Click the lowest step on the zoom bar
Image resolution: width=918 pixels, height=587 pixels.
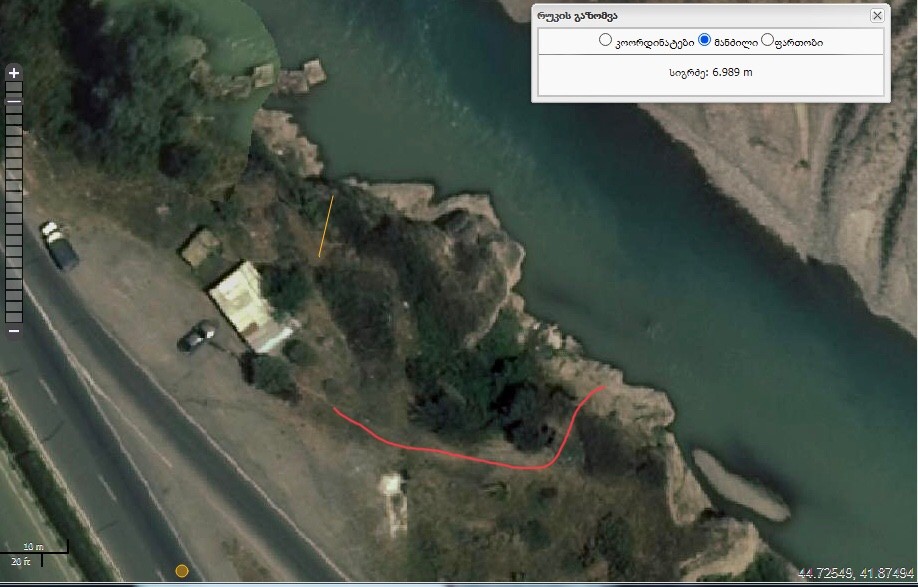pos(14,317)
